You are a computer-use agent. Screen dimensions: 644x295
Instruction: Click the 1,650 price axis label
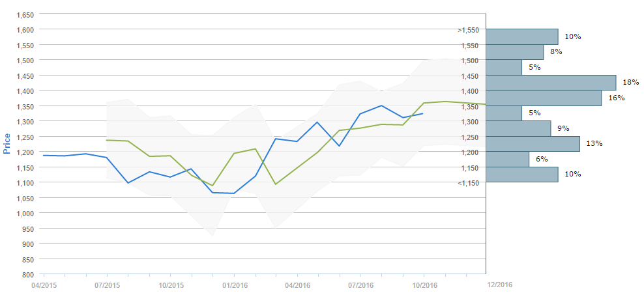[x=25, y=14]
